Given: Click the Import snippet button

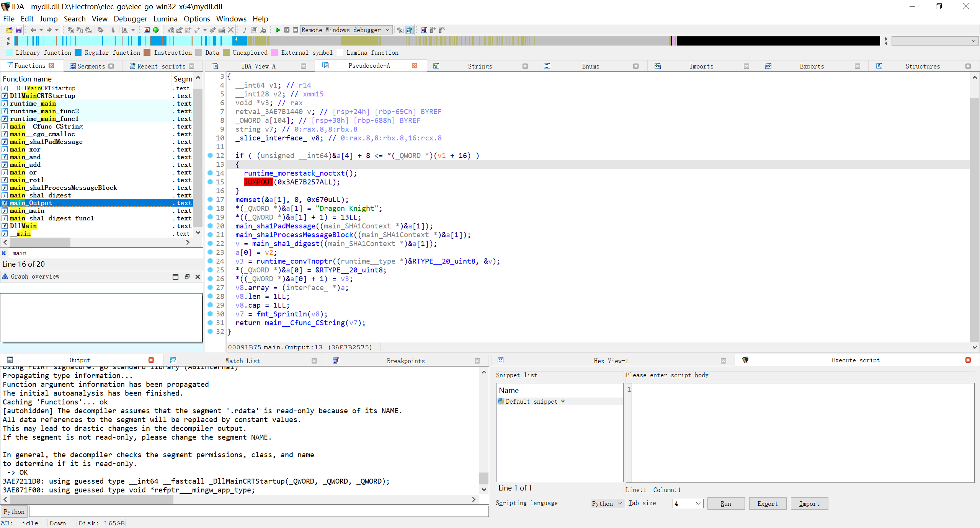Looking at the screenshot, I should pos(809,504).
